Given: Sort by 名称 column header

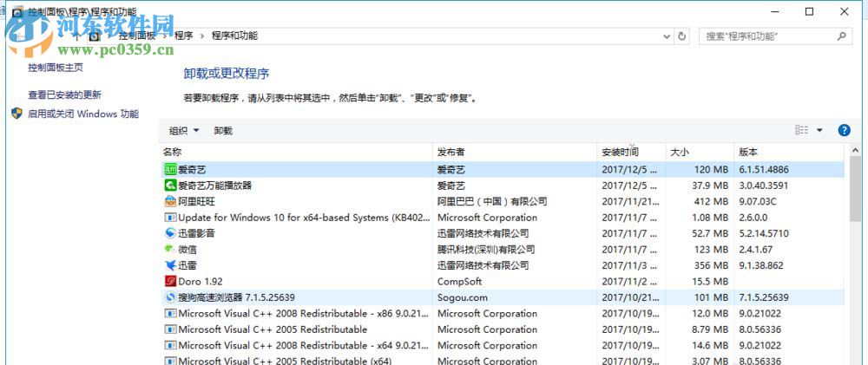Looking at the screenshot, I should pyautogui.click(x=296, y=152).
